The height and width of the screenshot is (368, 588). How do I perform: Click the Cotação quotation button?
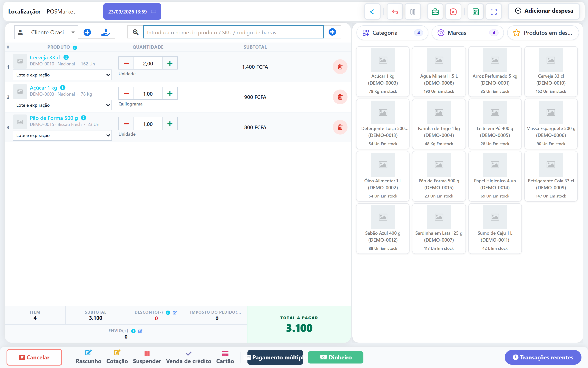[x=117, y=357]
